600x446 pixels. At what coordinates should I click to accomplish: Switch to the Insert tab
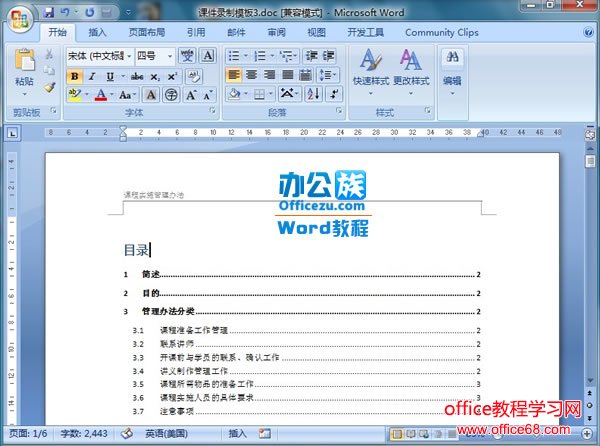97,33
